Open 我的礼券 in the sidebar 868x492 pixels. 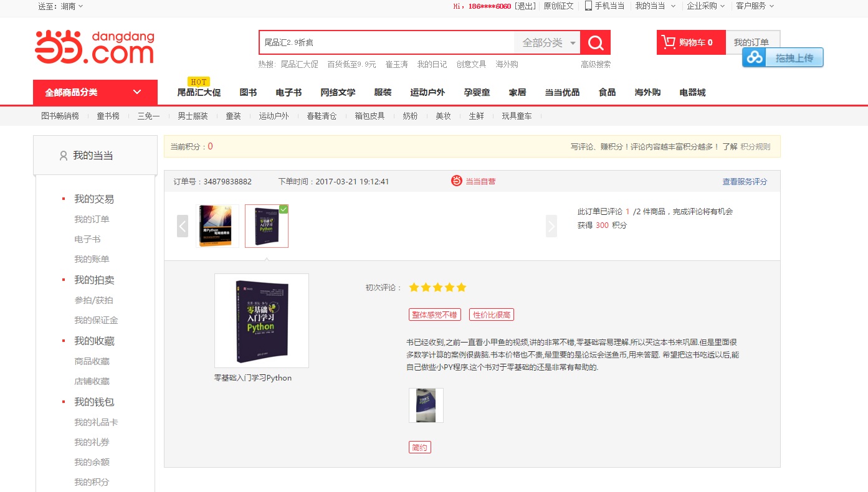point(92,442)
